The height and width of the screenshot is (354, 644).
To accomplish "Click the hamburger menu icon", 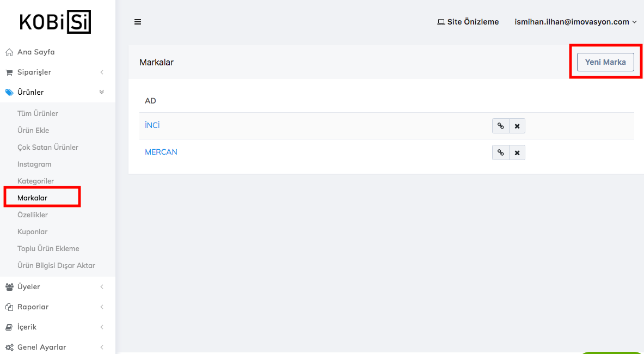I will point(138,22).
